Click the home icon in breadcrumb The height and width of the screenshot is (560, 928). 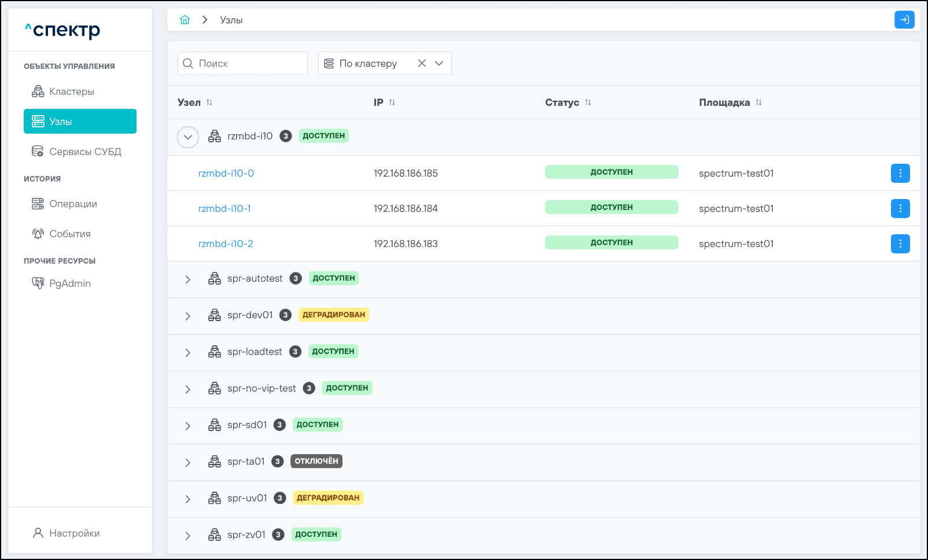(x=185, y=20)
